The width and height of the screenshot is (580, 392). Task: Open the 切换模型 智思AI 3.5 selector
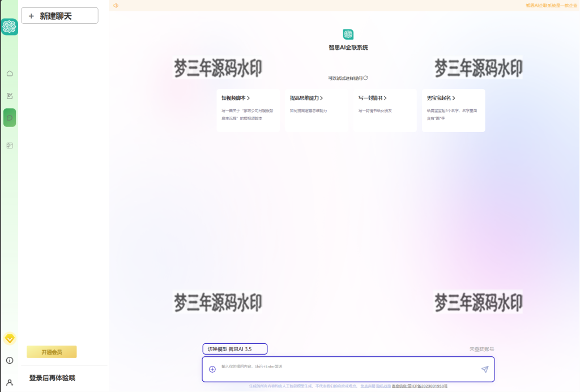[235, 349]
